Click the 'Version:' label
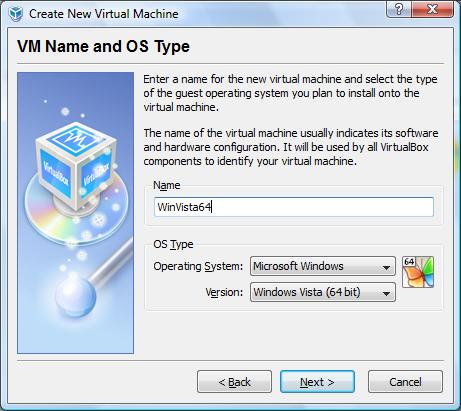Viewport: 461px width, 411px height. (224, 292)
